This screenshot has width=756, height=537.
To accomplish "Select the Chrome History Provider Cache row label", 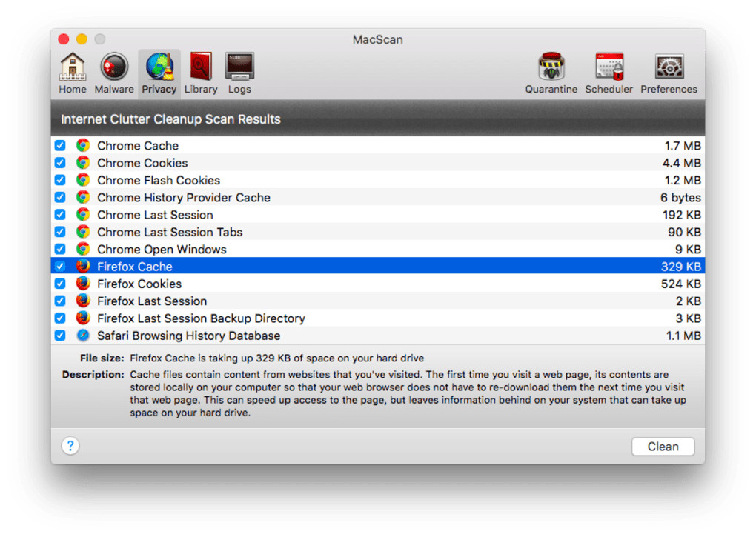I will tap(184, 198).
